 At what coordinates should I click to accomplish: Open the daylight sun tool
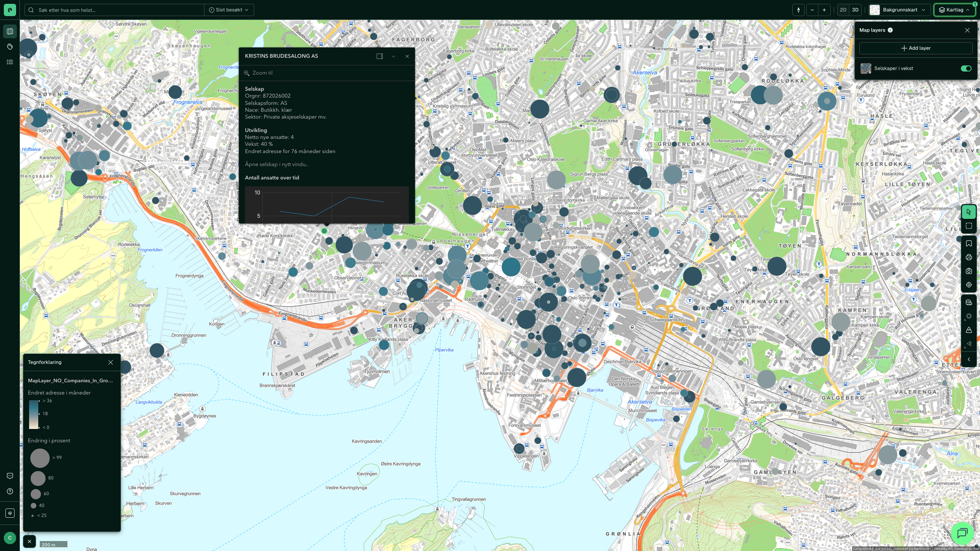(969, 316)
